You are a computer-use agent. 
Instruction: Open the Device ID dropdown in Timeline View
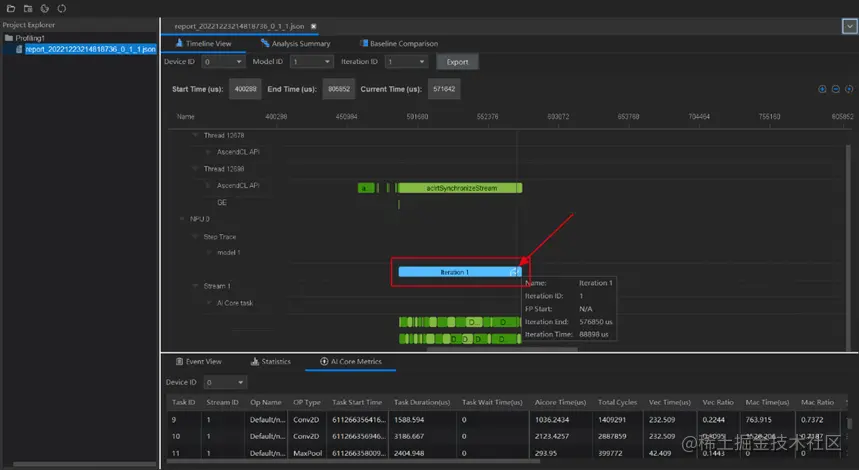point(223,62)
